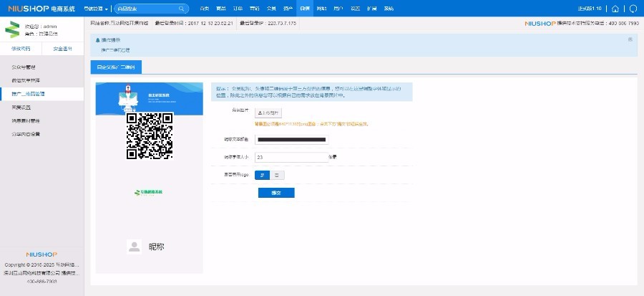Image resolution: width=644 pixels, height=296 pixels.
Task: Open 系统 in top navigation
Action: (389, 9)
